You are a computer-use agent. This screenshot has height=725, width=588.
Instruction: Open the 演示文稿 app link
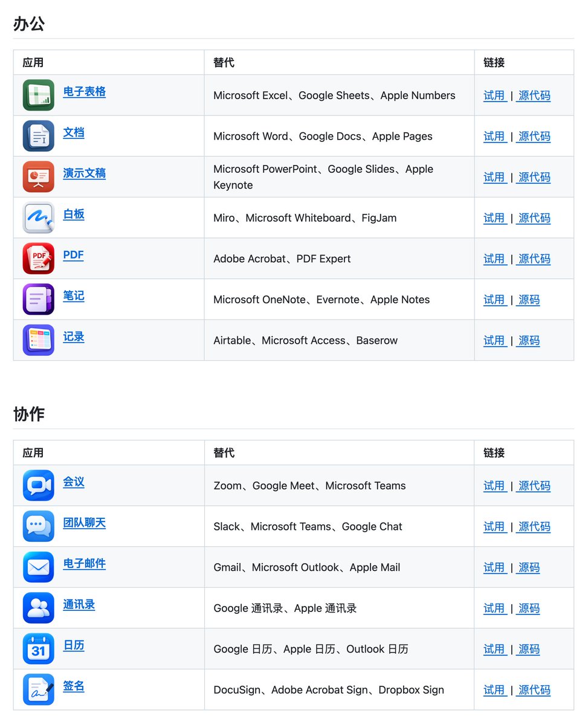click(85, 173)
